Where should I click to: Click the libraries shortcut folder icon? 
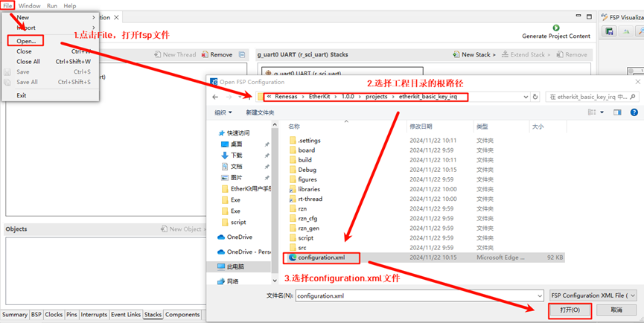coord(293,189)
